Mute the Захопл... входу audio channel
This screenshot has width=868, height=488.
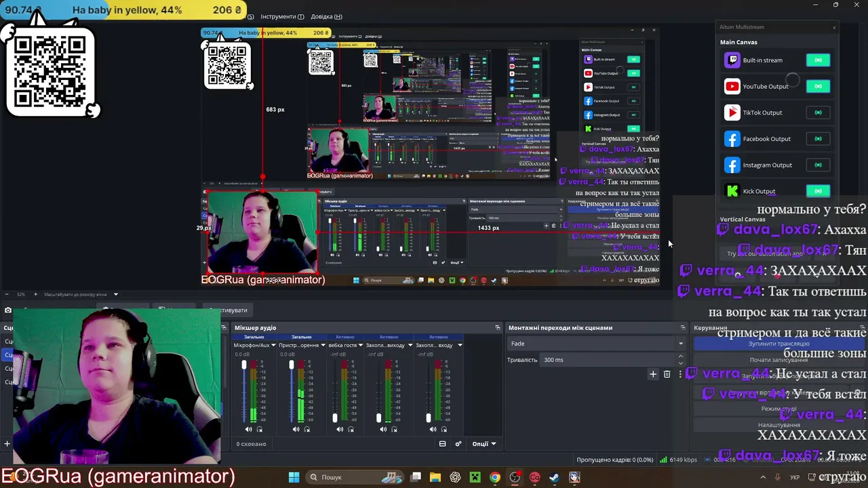(x=433, y=429)
